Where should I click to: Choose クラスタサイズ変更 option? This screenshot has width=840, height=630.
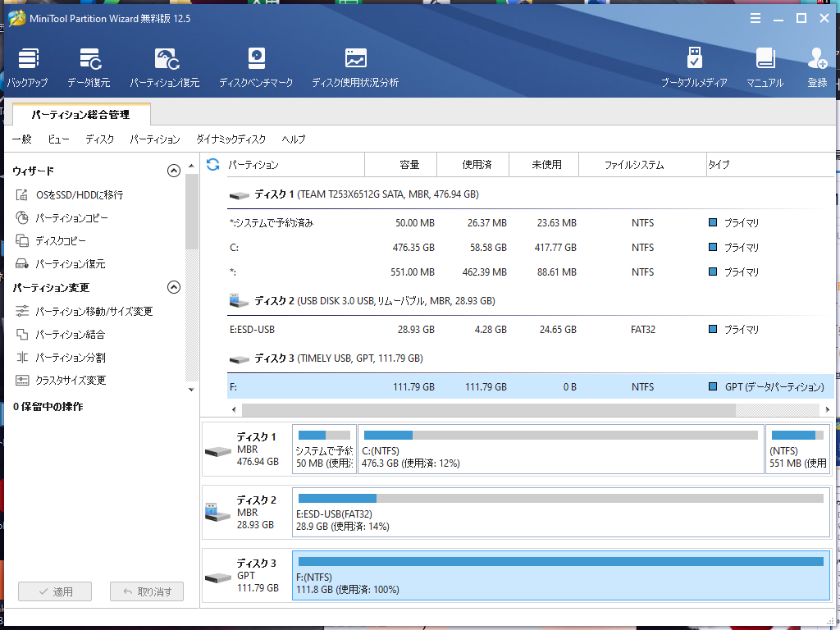(x=61, y=381)
